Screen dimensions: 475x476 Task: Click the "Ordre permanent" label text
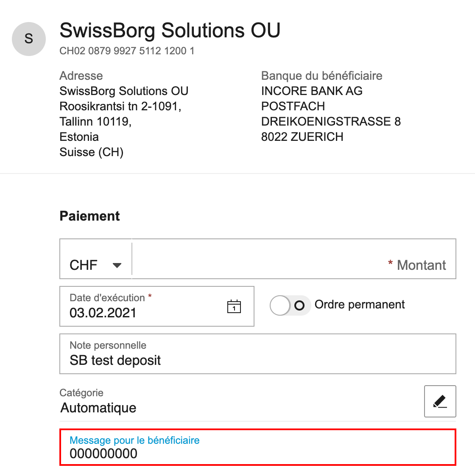click(360, 305)
